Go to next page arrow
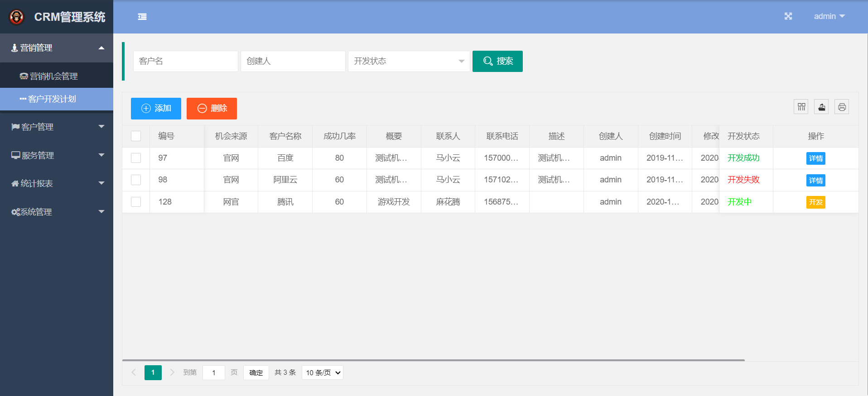Screen dimensions: 868x396 [x=172, y=372]
